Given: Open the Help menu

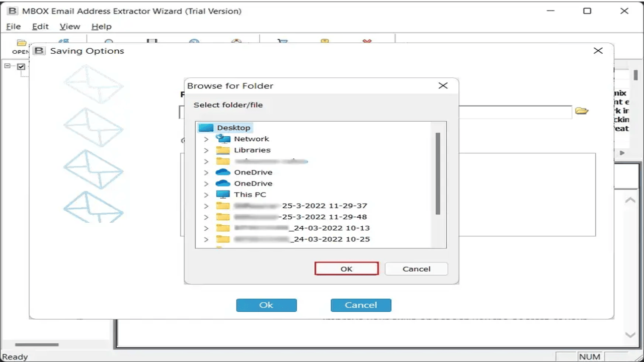Looking at the screenshot, I should coord(102,26).
